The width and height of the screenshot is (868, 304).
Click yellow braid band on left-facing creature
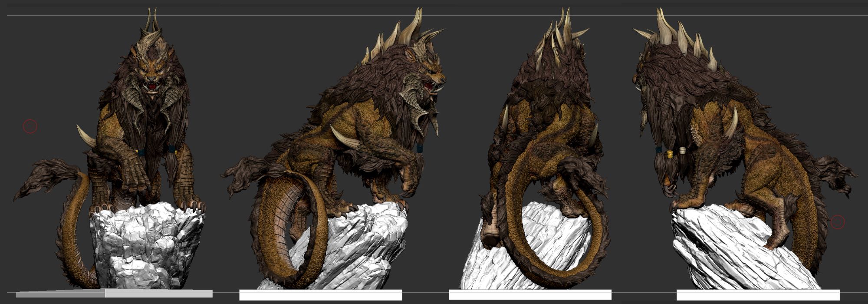pos(670,154)
